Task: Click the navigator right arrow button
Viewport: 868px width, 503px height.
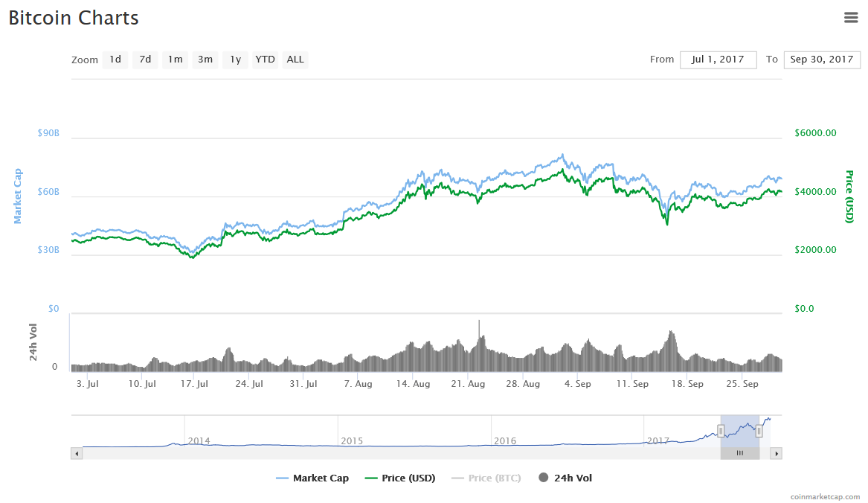Action: point(776,454)
